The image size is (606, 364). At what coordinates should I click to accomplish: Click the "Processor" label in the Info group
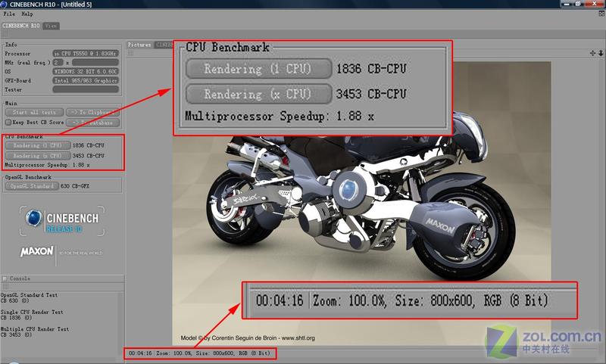pyautogui.click(x=17, y=54)
